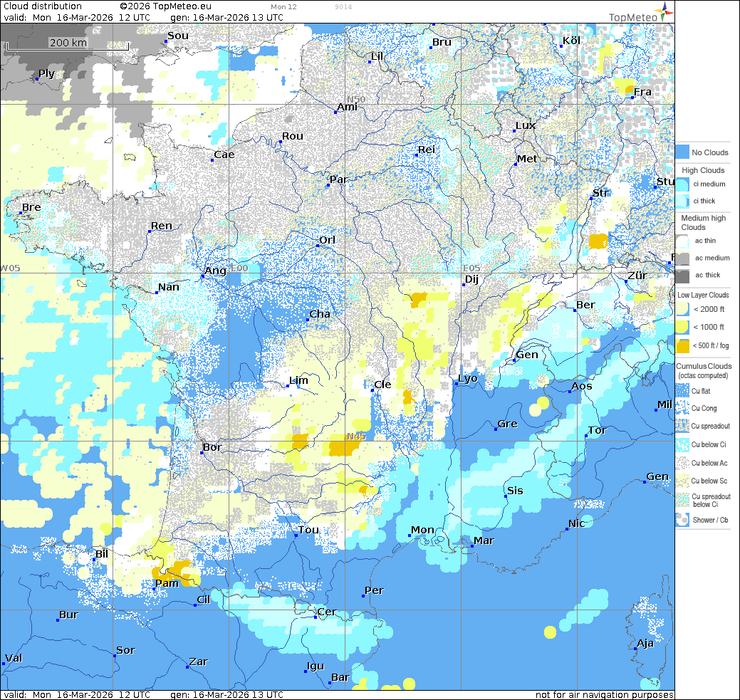Viewport: 740px width, 700px height.
Task: Click the Toulouse city marker
Action: click(296, 535)
